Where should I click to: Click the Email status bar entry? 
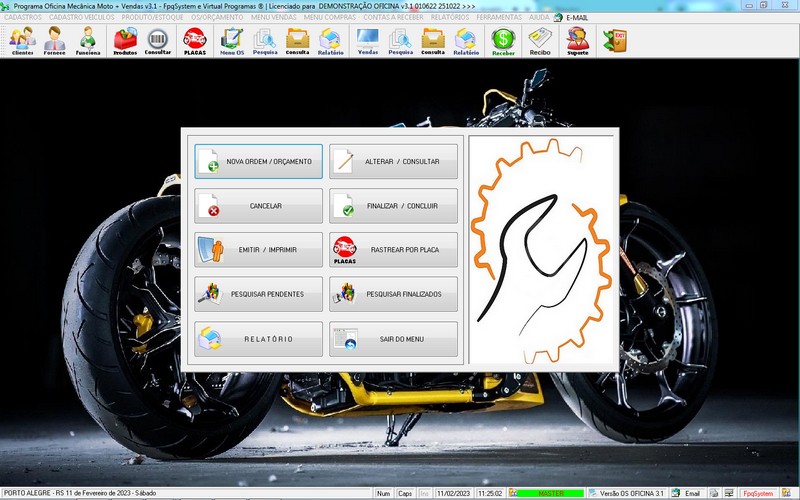tap(686, 493)
